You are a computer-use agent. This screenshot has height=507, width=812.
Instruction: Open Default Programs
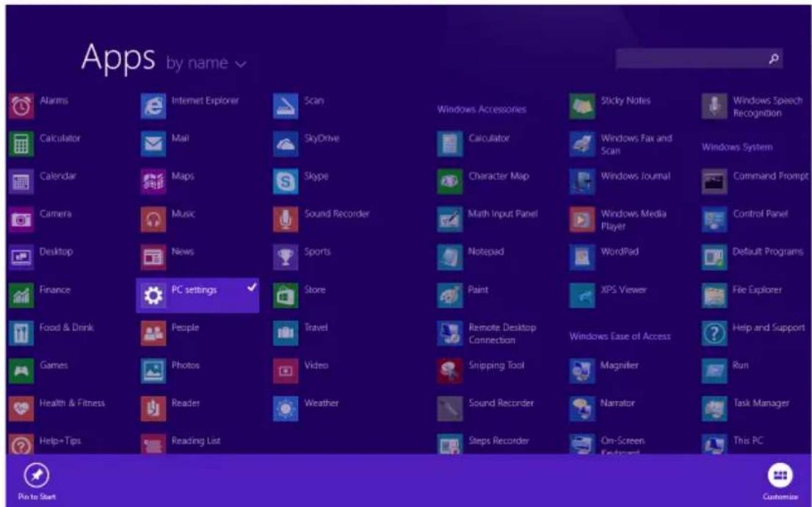[x=753, y=258]
